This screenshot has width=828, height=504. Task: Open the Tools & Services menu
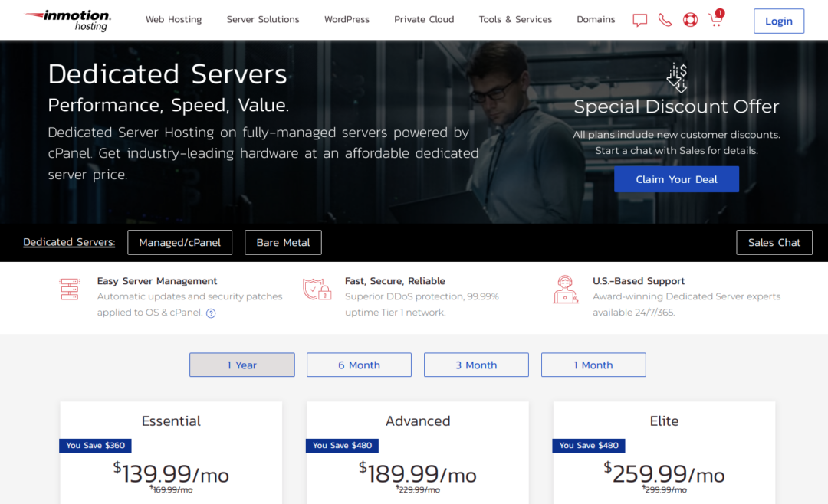click(515, 19)
